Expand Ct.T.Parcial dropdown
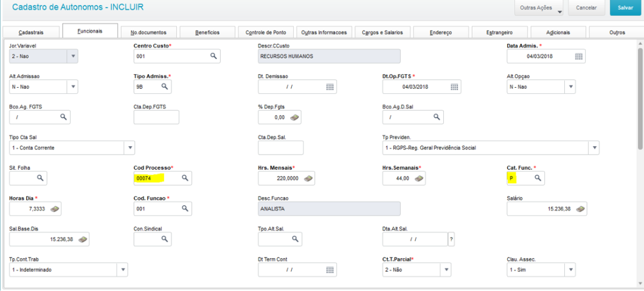This screenshot has height=291, width=644. [446, 270]
